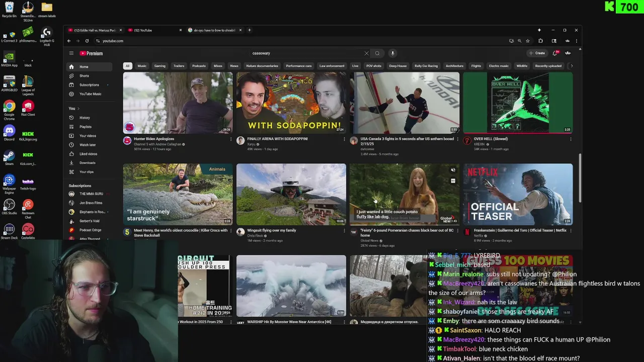
Task: Open the 'FINALLY ARENA WITH SODAPOPPIN!' video title
Action: pos(277,139)
